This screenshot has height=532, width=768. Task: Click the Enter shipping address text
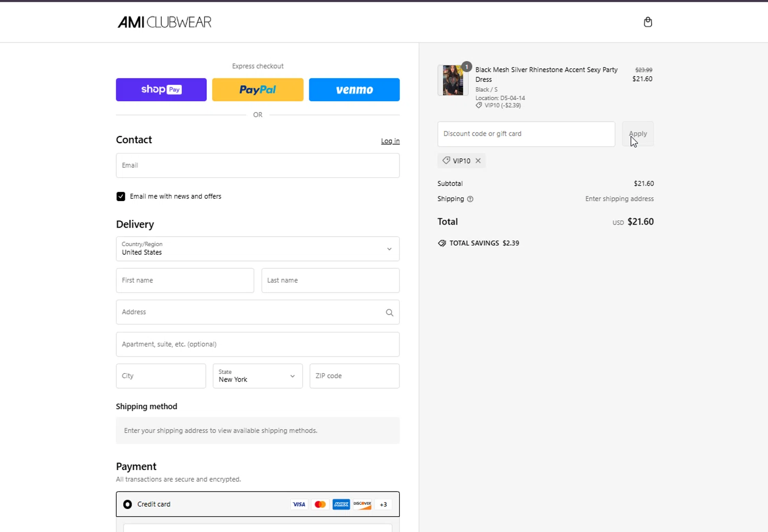coord(620,199)
